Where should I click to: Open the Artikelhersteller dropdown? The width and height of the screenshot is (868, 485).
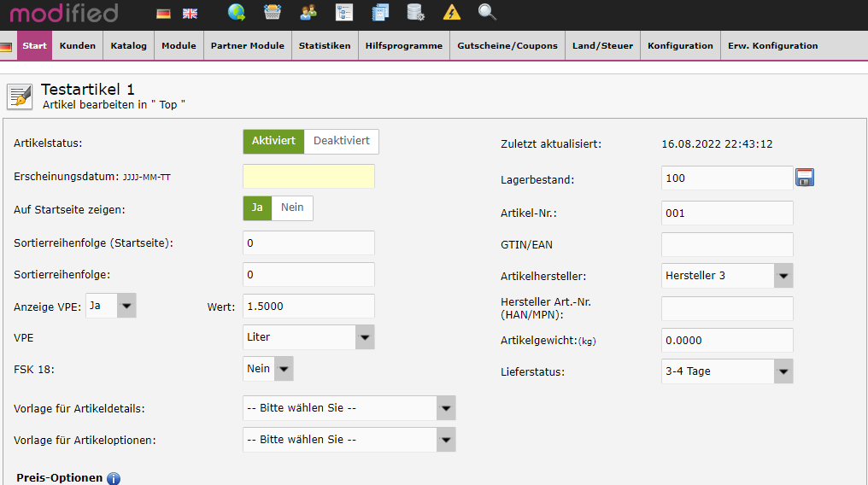[783, 276]
